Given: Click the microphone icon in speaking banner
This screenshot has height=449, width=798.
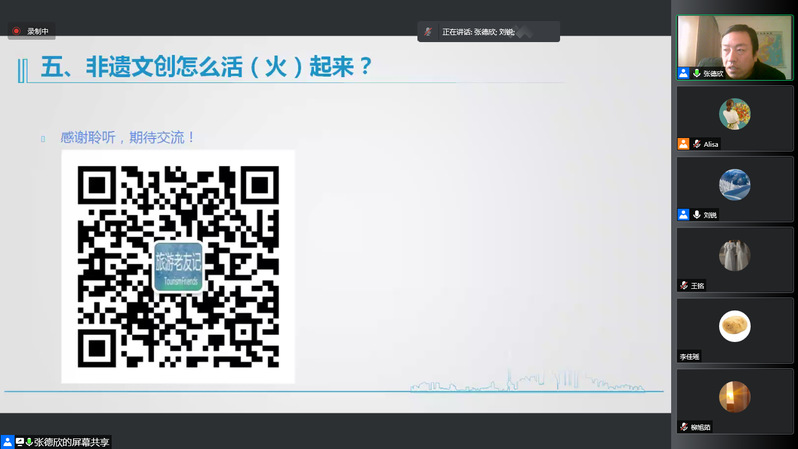Looking at the screenshot, I should point(428,32).
